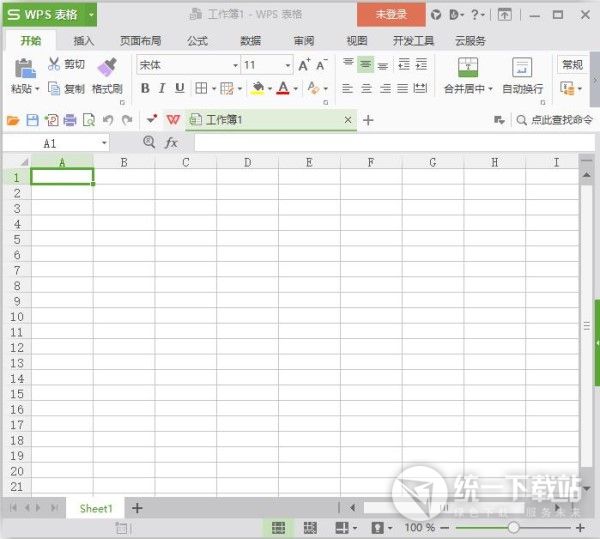Center text horizontally

tap(366, 89)
